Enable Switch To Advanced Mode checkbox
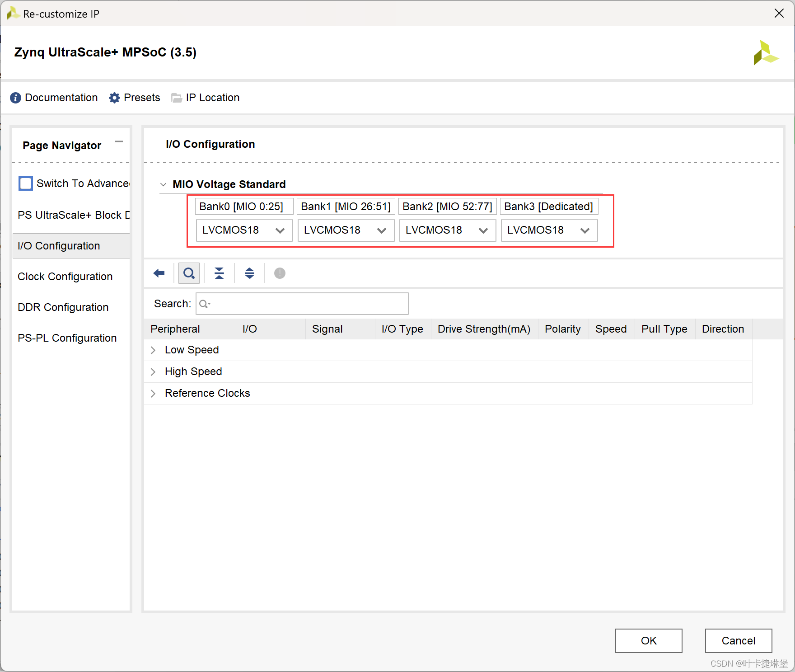 [26, 183]
